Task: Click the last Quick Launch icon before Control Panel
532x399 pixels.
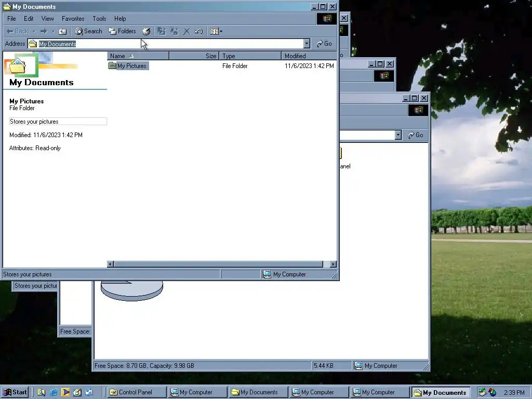Action: click(89, 392)
